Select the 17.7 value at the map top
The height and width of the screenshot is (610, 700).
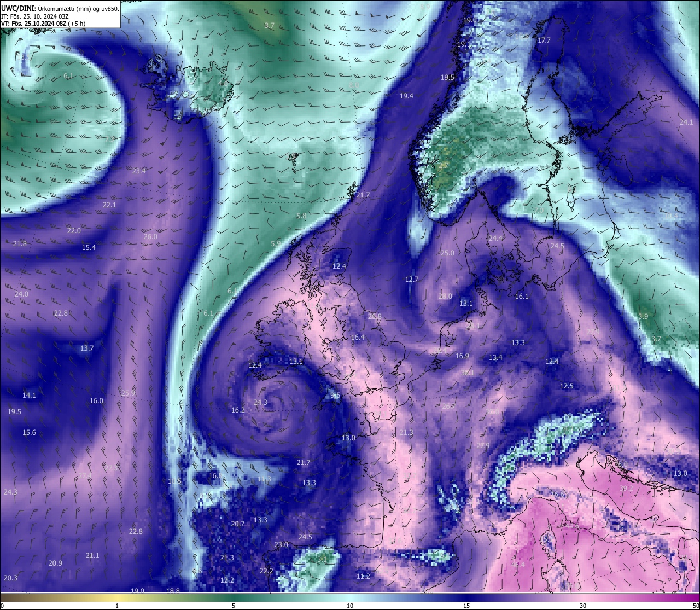tap(544, 40)
